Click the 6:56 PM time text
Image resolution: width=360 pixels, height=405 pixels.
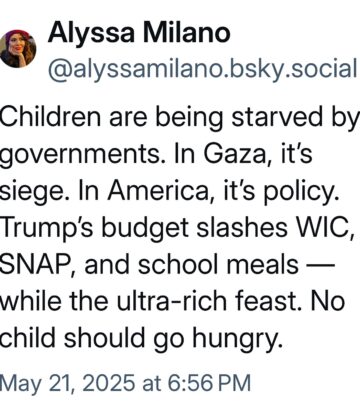click(209, 383)
